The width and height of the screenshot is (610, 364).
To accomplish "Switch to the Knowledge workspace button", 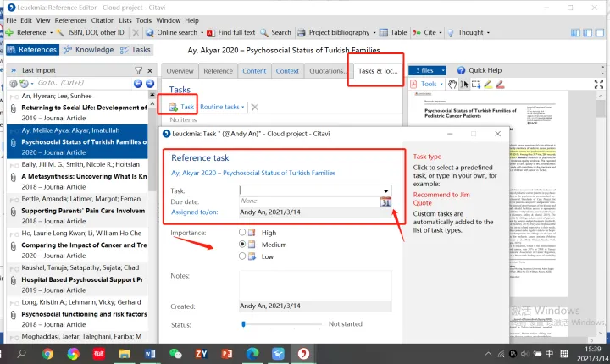I will pos(89,50).
